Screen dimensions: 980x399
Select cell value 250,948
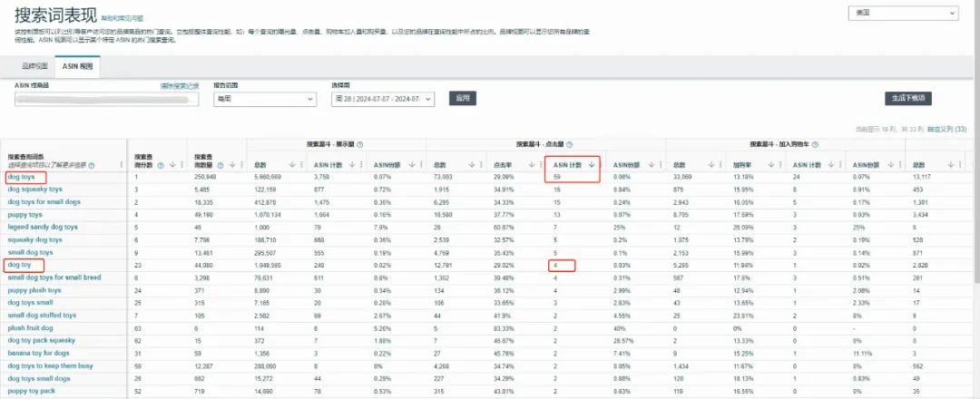point(205,178)
